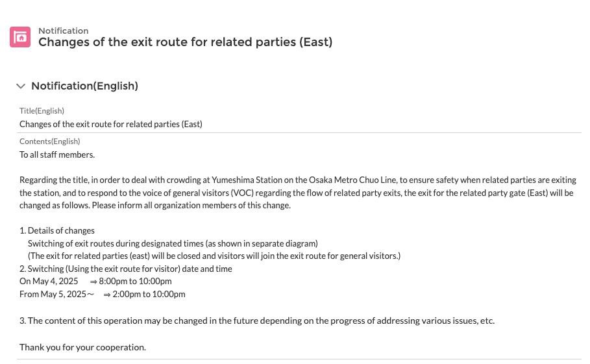Select the Title(English) field value text
The width and height of the screenshot is (590, 364).
pos(110,124)
